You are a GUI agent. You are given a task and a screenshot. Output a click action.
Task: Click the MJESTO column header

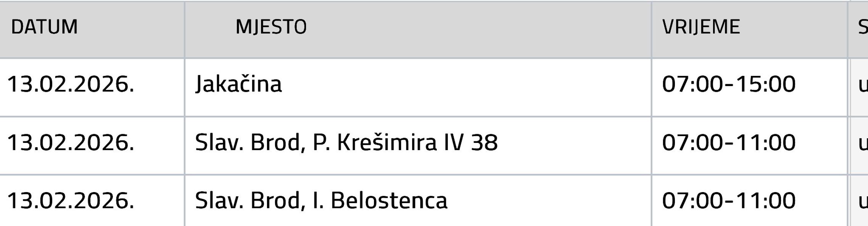(271, 27)
